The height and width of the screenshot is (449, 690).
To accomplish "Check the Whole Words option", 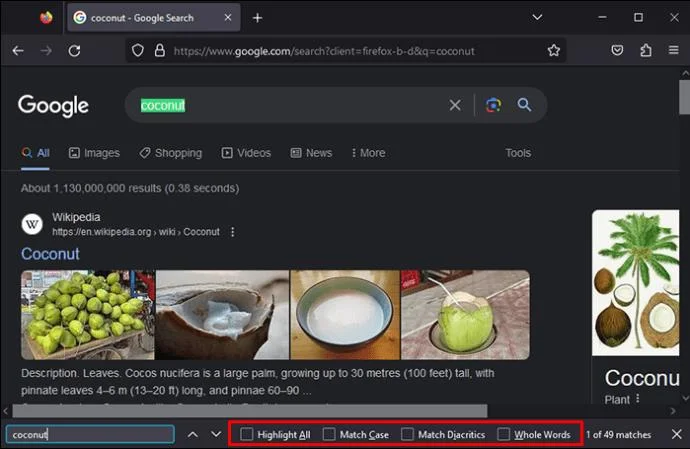I will [504, 435].
